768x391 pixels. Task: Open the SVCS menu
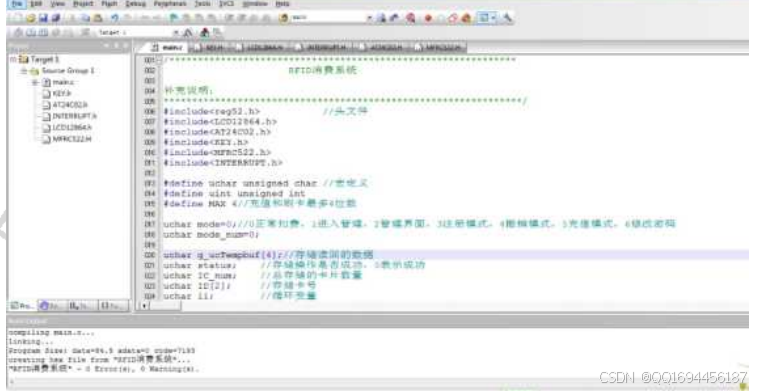(x=226, y=3)
